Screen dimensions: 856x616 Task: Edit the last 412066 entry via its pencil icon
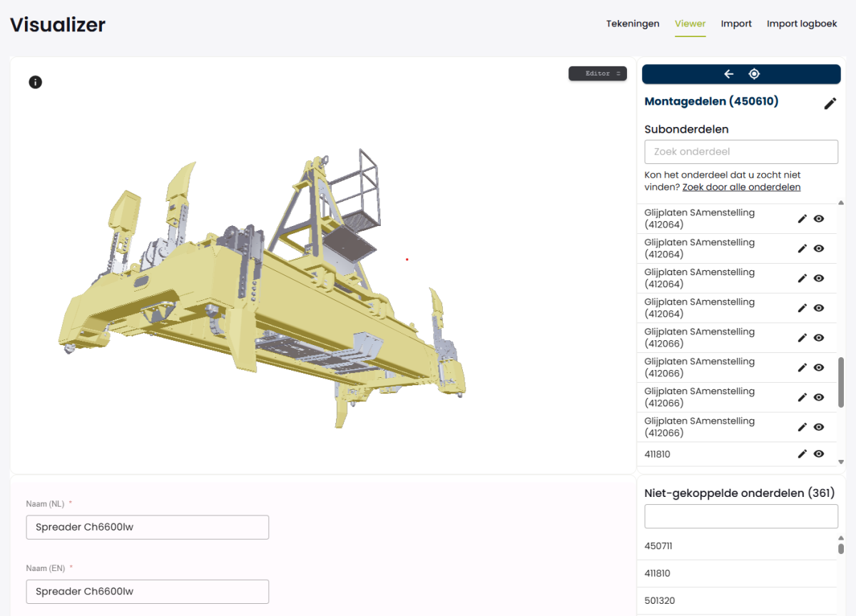(802, 426)
